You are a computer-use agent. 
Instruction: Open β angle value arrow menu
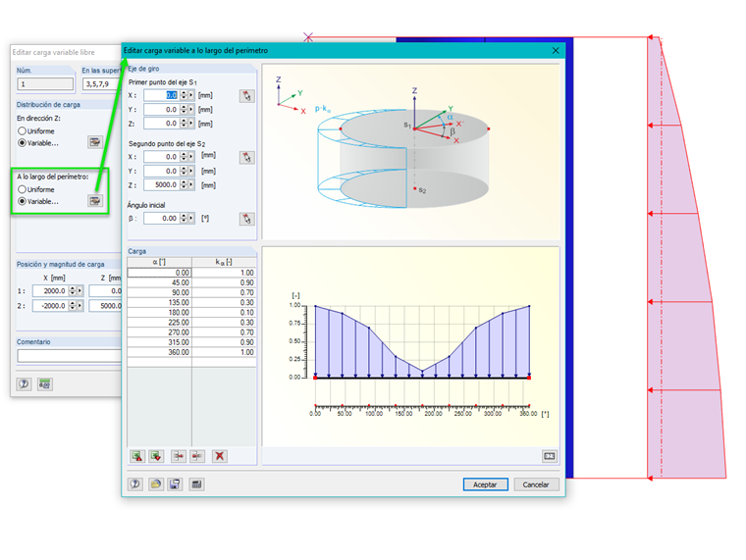click(191, 219)
